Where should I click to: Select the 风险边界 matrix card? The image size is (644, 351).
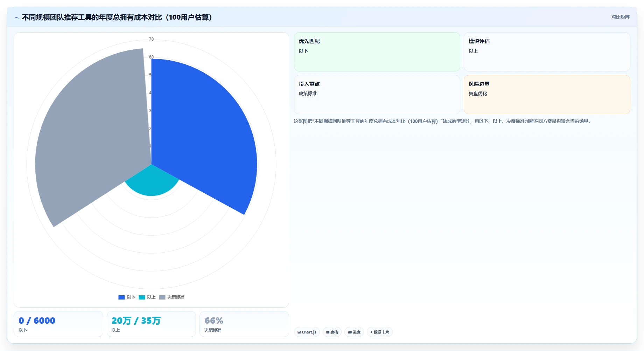coord(547,95)
